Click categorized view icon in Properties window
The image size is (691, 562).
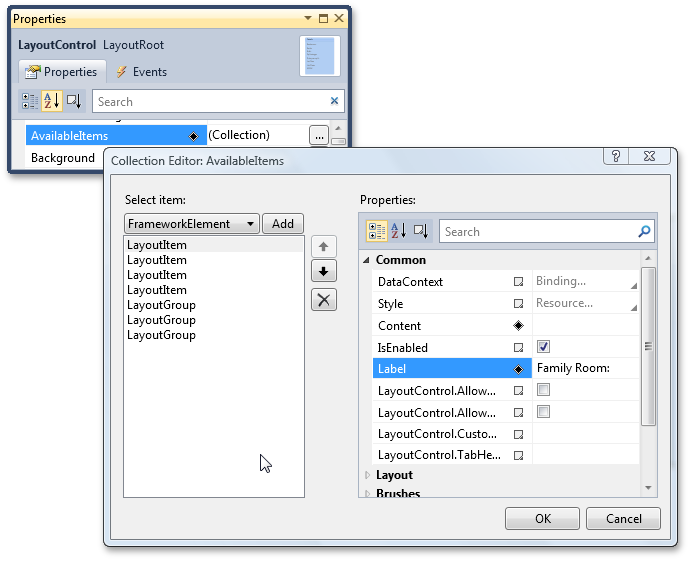(30, 101)
